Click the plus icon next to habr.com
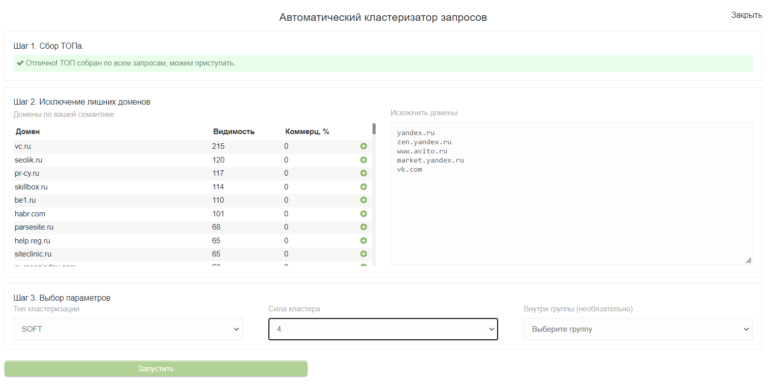This screenshot has height=384, width=768. 363,214
